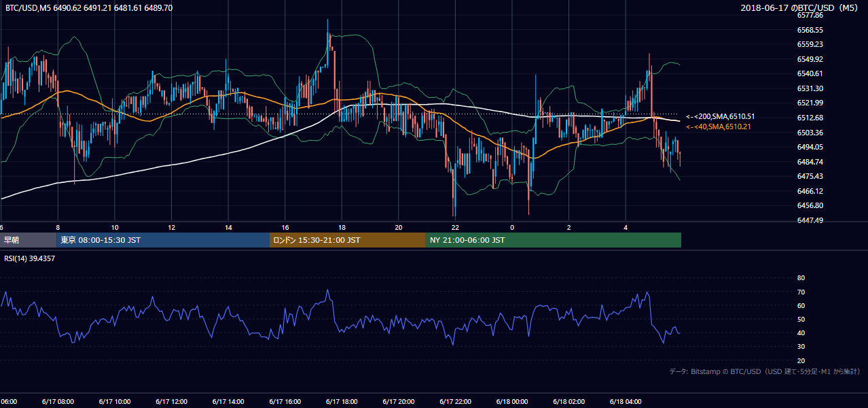Click price axis label 6531.30
This screenshot has width=868, height=408.
[x=810, y=88]
